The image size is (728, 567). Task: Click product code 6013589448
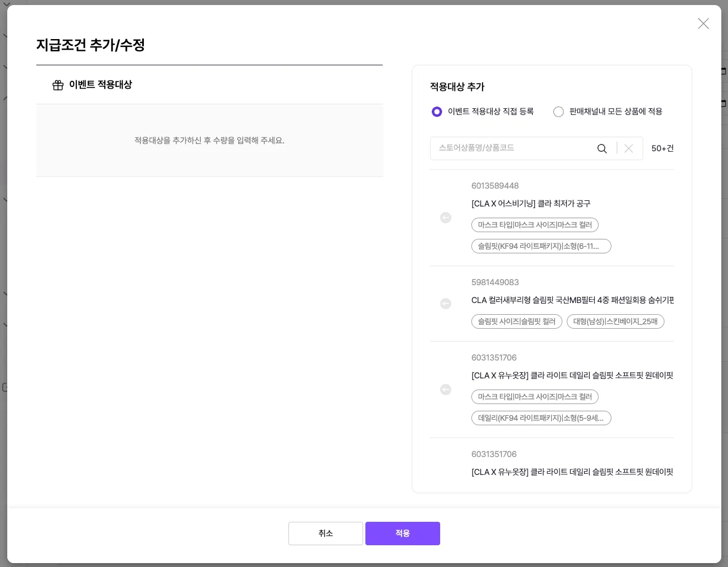pos(495,186)
